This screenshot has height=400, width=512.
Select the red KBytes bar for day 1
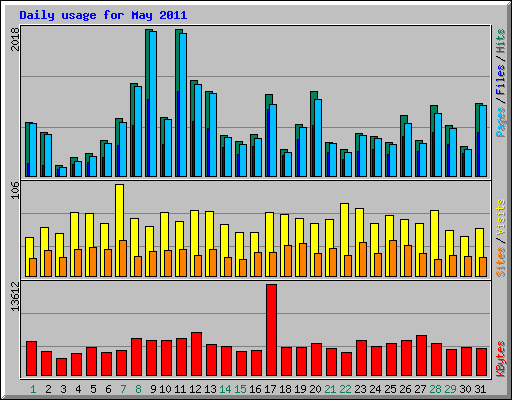(31, 359)
